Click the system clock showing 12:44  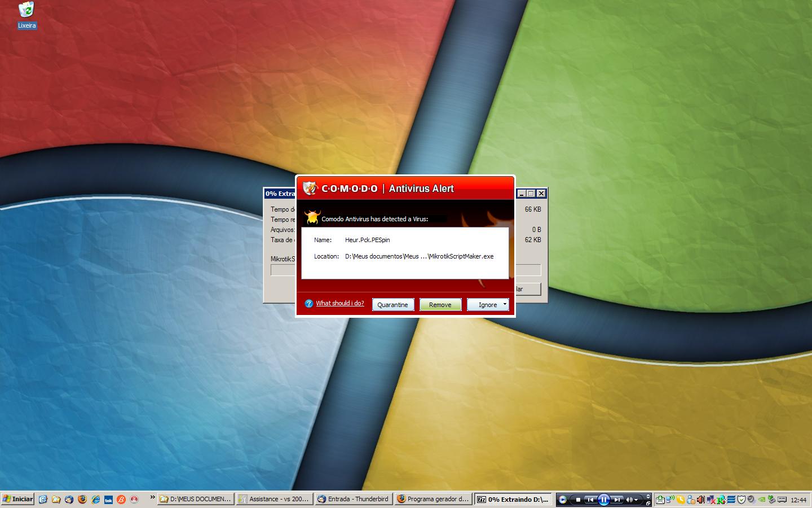coord(798,500)
